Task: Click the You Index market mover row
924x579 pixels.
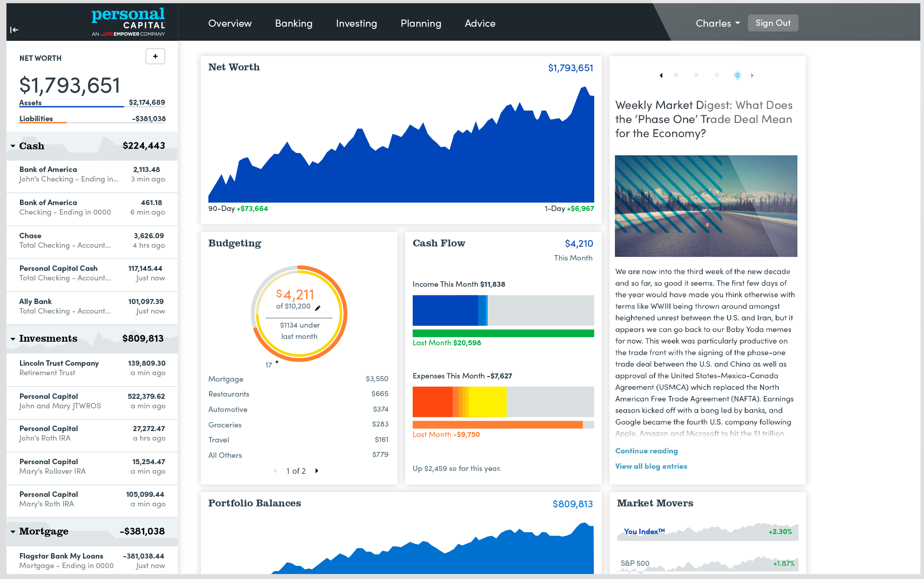Action: (708, 531)
